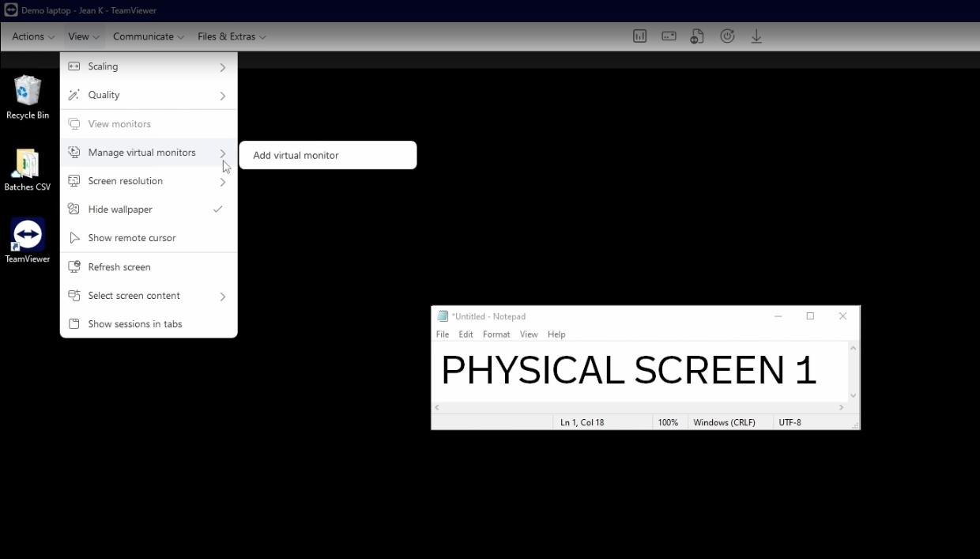Viewport: 980px width, 559px height.
Task: Click the session statistics chart icon
Action: [640, 36]
